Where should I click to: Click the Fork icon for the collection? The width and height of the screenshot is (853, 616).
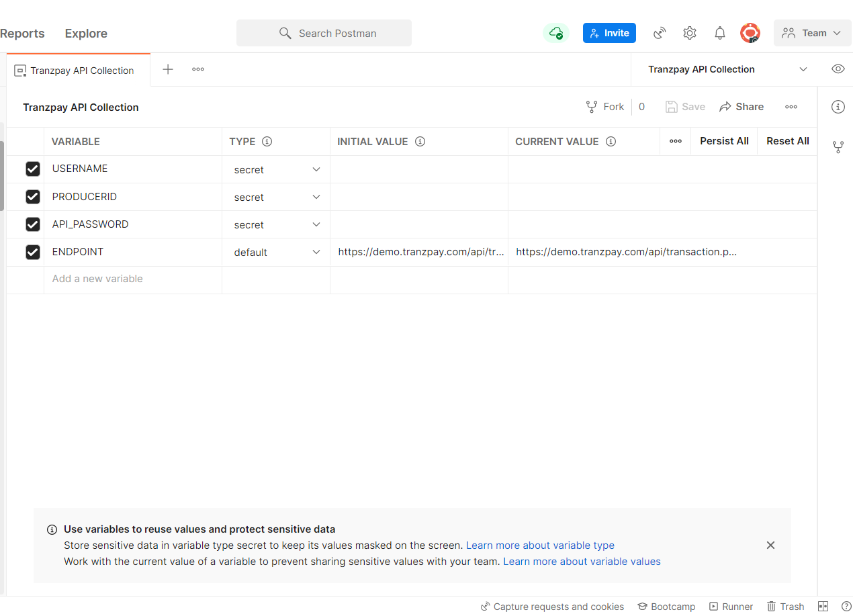[x=592, y=106]
